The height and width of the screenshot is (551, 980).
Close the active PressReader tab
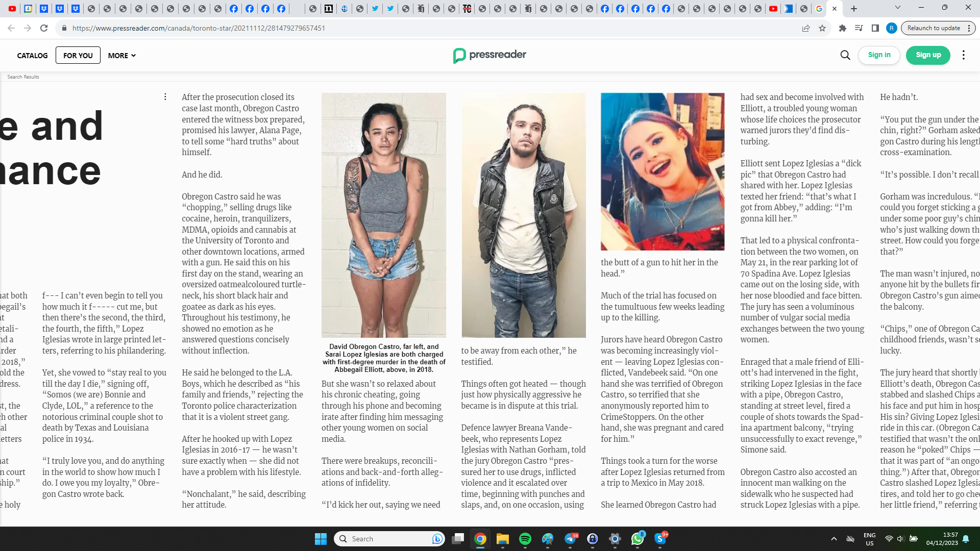coord(835,9)
